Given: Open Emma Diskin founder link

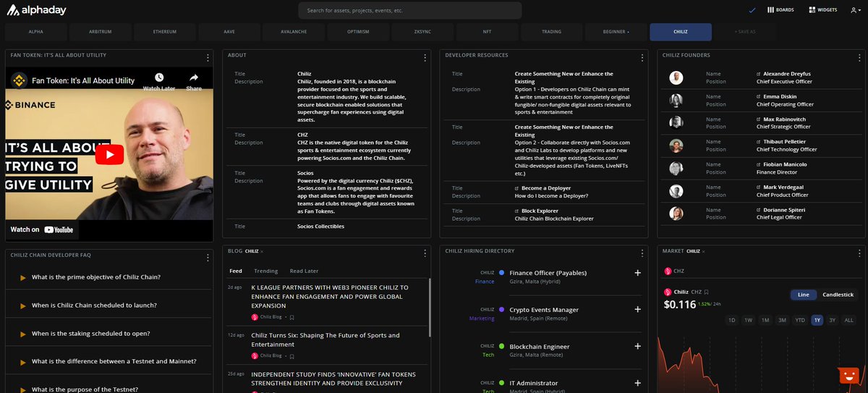Looking at the screenshot, I should pyautogui.click(x=780, y=96).
